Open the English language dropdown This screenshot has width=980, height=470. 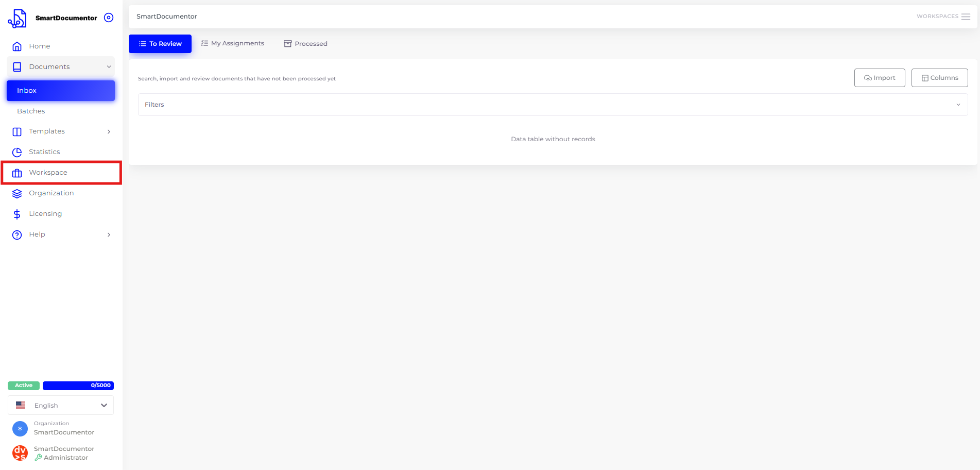click(61, 406)
